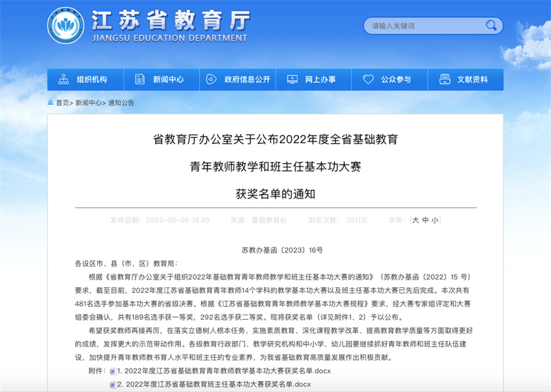Download 班主任基本功大赛获奖名单.docx attachment
Image resolution: width=551 pixels, height=392 pixels.
pyautogui.click(x=214, y=384)
